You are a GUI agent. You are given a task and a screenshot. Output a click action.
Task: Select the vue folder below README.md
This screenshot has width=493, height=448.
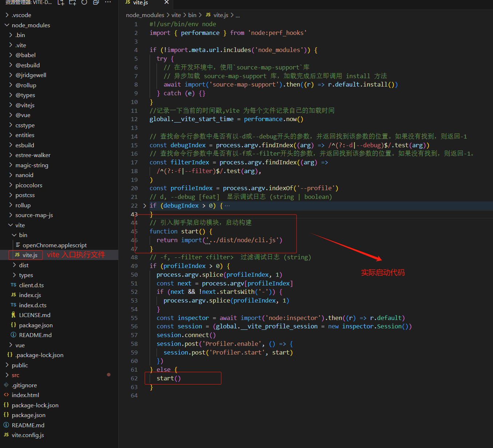pyautogui.click(x=59, y=345)
